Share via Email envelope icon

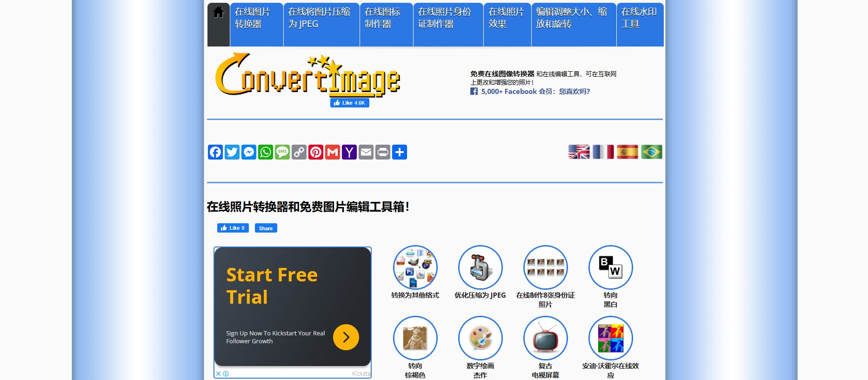coord(366,152)
